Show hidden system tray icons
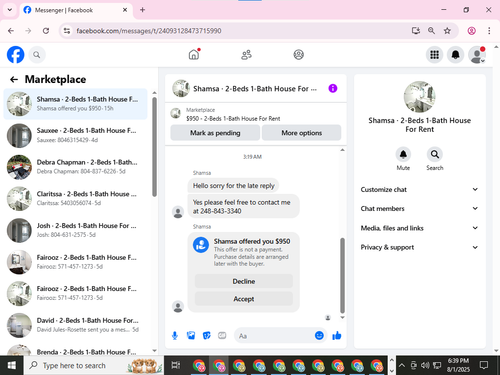This screenshot has height=375, width=500. click(x=402, y=365)
